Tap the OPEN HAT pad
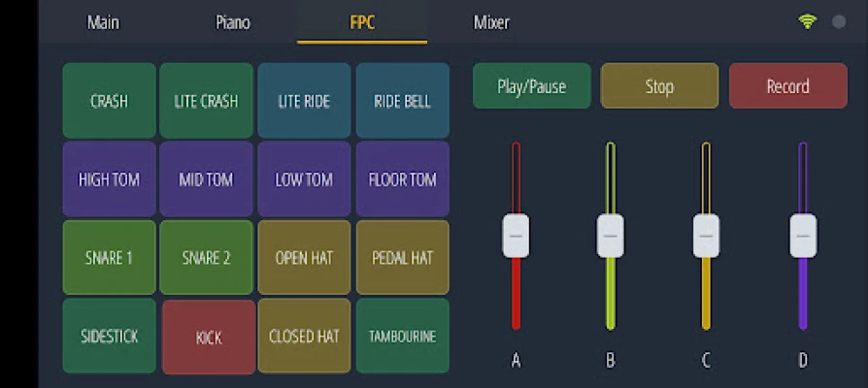Viewport: 868px width, 388px height. (304, 258)
